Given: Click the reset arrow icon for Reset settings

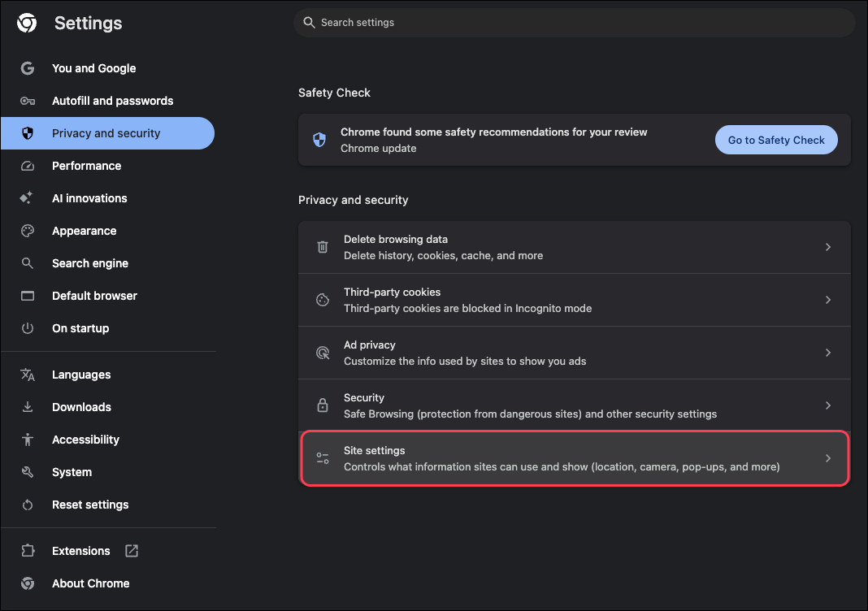Looking at the screenshot, I should coord(27,505).
